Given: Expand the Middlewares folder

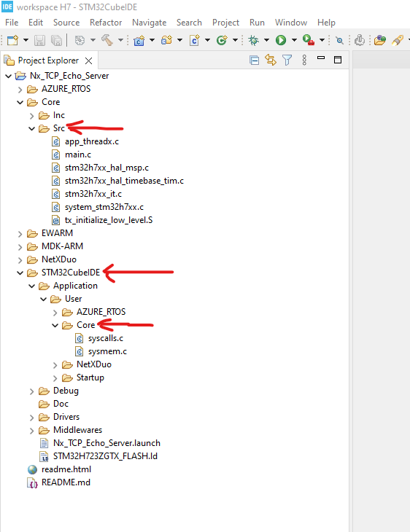Looking at the screenshot, I should [31, 431].
